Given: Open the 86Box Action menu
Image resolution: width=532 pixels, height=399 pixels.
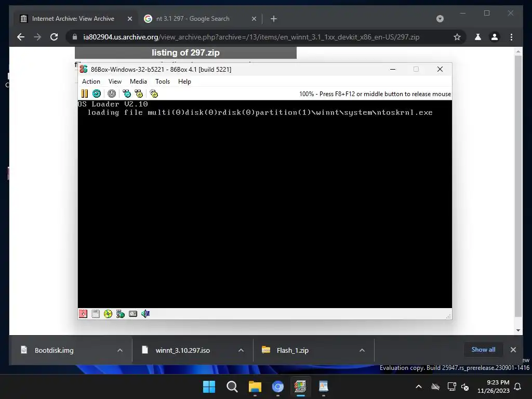Looking at the screenshot, I should (91, 82).
